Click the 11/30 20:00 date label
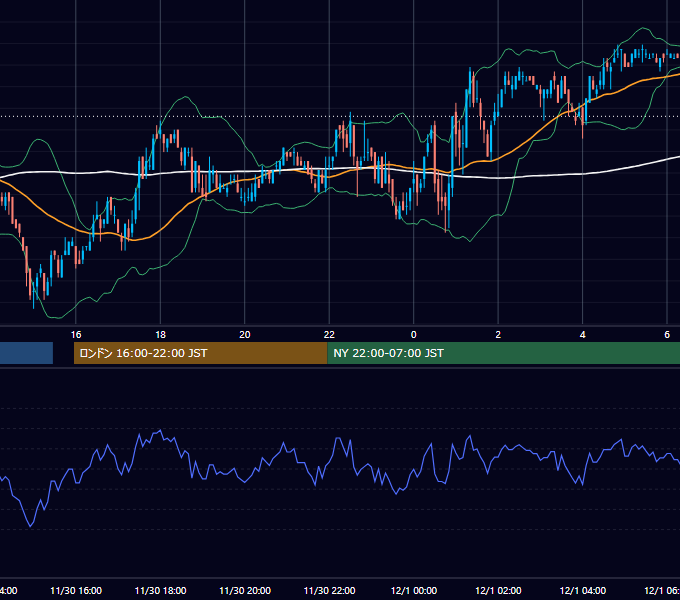Image resolution: width=680 pixels, height=600 pixels. (x=245, y=590)
